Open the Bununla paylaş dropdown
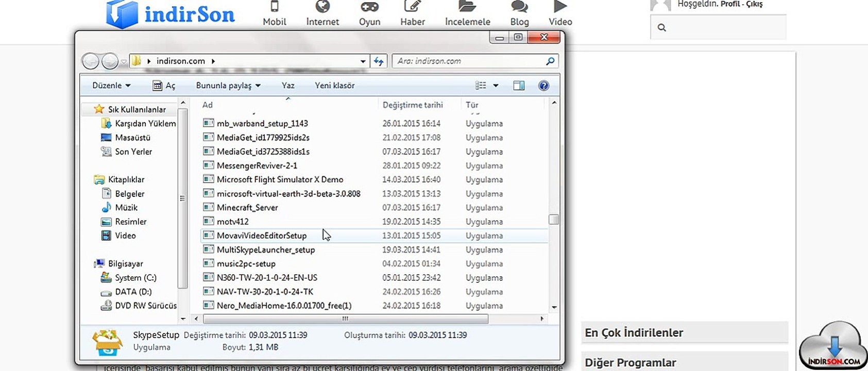 [x=228, y=86]
